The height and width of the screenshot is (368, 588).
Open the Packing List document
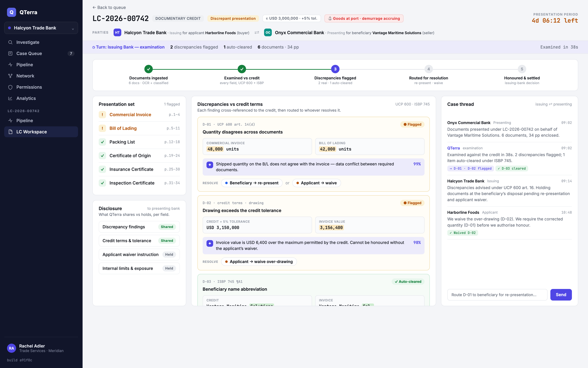139,142
